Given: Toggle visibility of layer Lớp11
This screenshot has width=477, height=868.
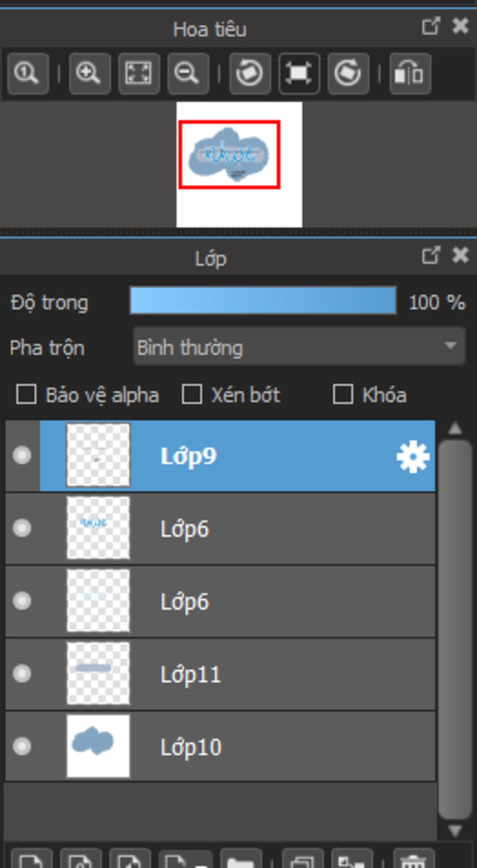Looking at the screenshot, I should click(x=22, y=674).
